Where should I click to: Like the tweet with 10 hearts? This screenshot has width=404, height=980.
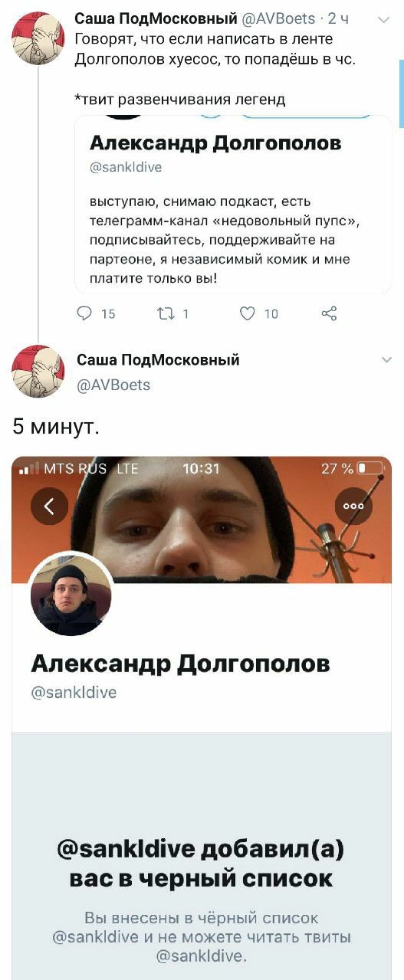point(248,313)
